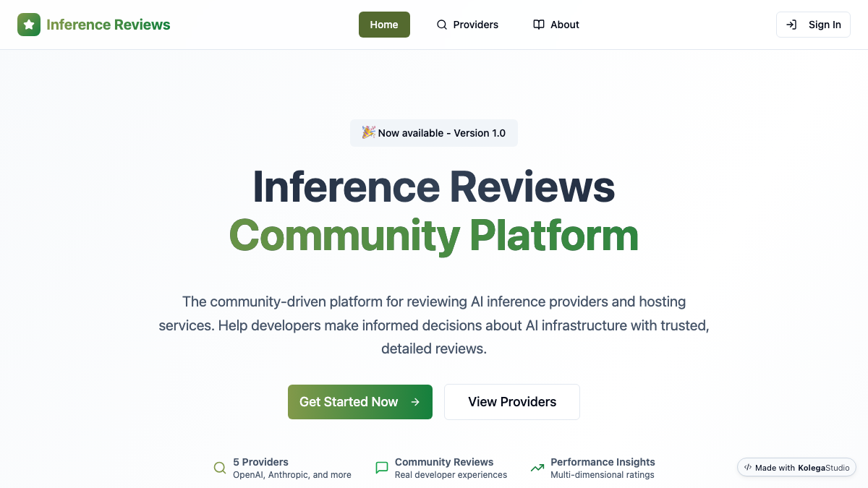Open the Home nav tab
The image size is (868, 488).
click(384, 25)
